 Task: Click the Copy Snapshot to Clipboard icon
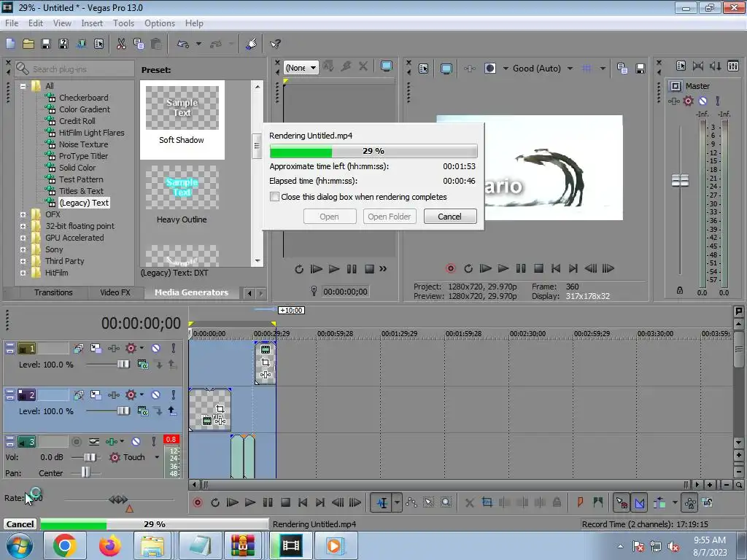pos(622,69)
